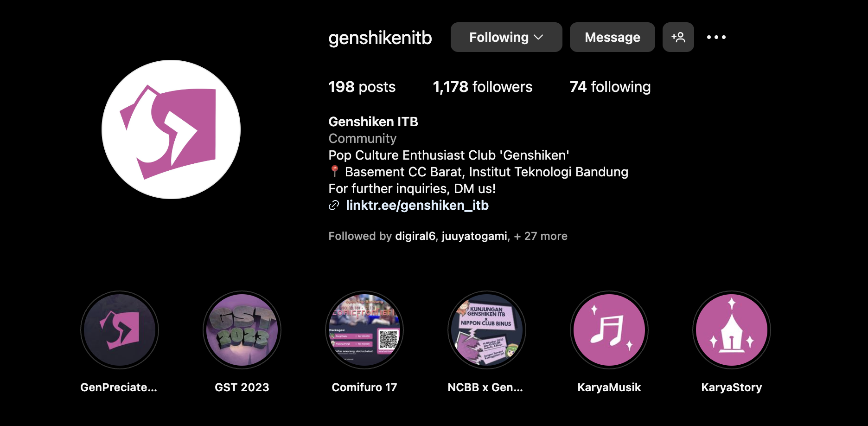This screenshot has height=426, width=868.
Task: Open the three-dot options menu
Action: [x=716, y=37]
